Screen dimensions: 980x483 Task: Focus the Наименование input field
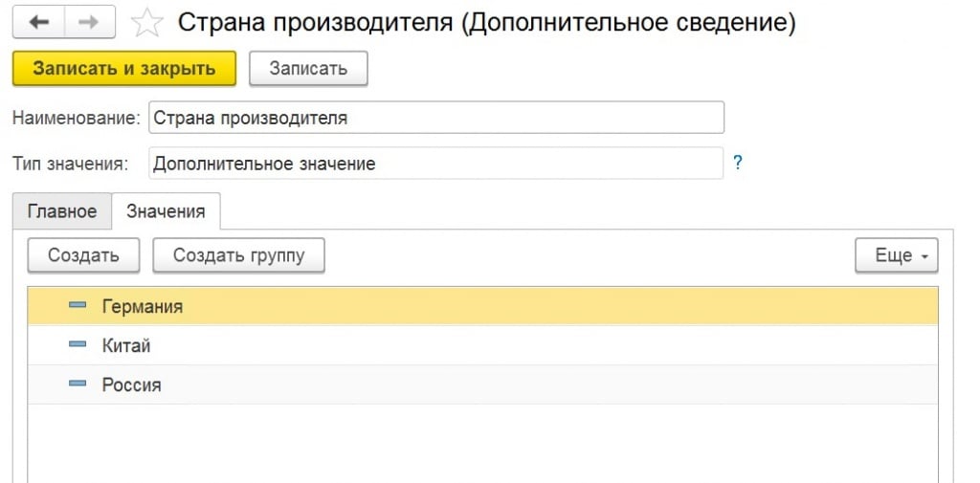coord(436,118)
